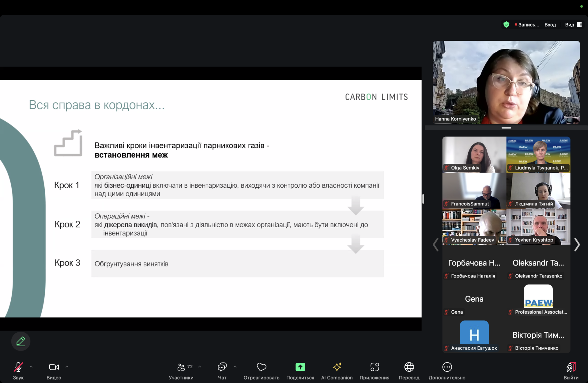Screen dimensions: 588x383
Task: Open the Участники participants panel
Action: pyautogui.click(x=181, y=367)
